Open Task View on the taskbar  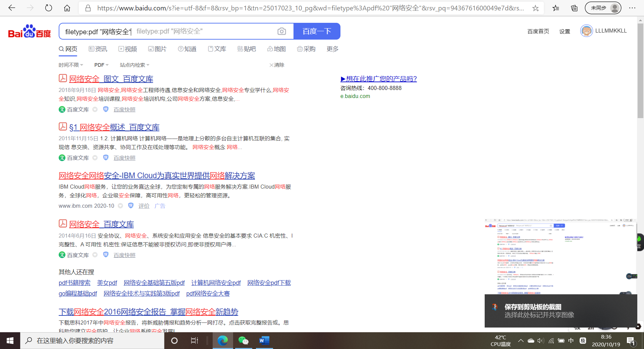click(195, 341)
